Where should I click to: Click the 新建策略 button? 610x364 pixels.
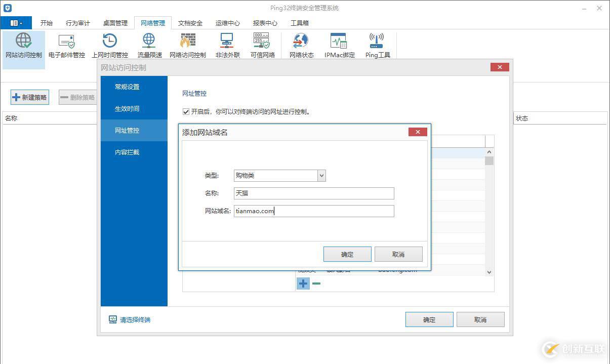click(30, 97)
